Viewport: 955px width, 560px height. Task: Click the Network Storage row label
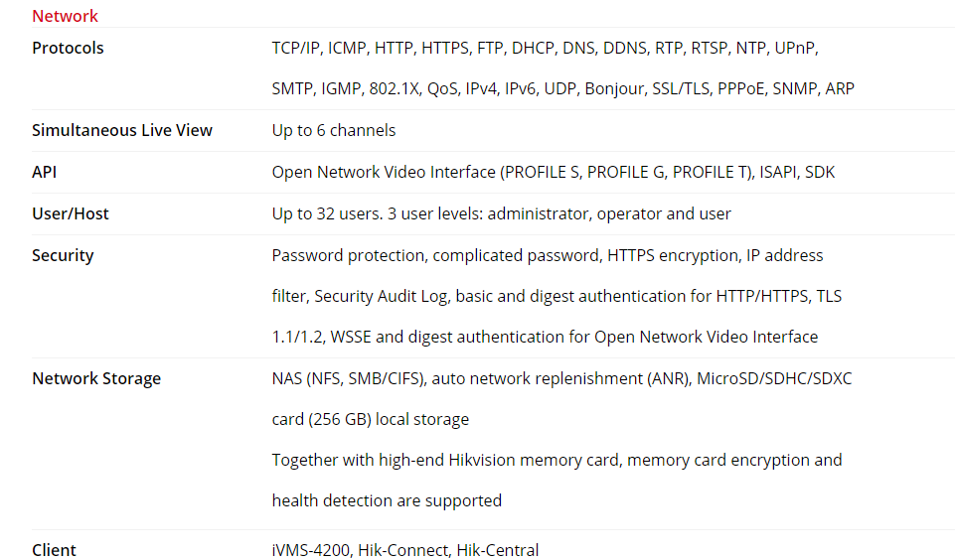(96, 378)
